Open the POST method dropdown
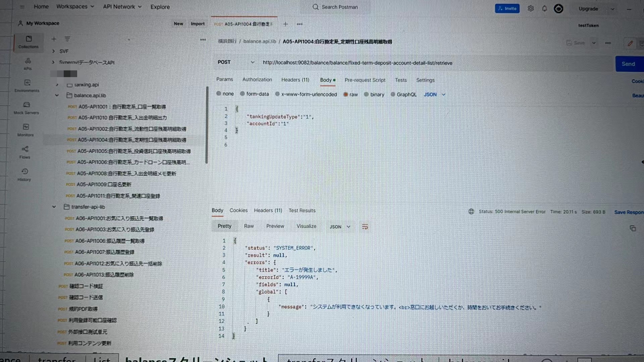 236,62
